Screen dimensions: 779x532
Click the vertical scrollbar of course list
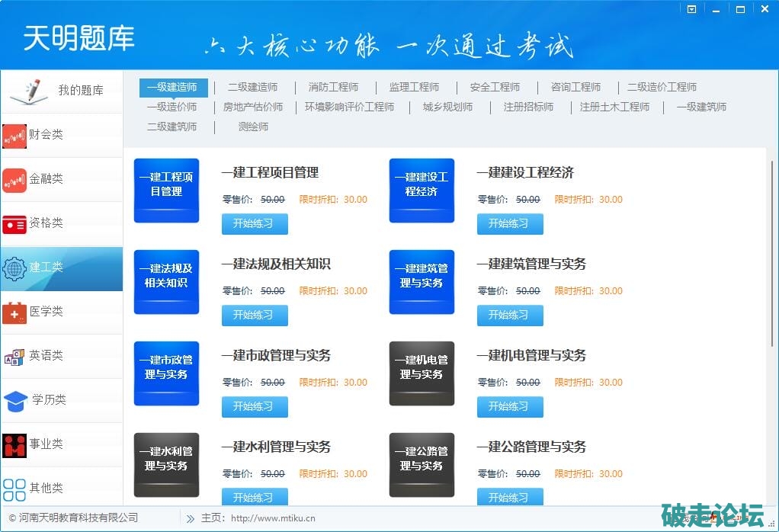tap(772, 252)
